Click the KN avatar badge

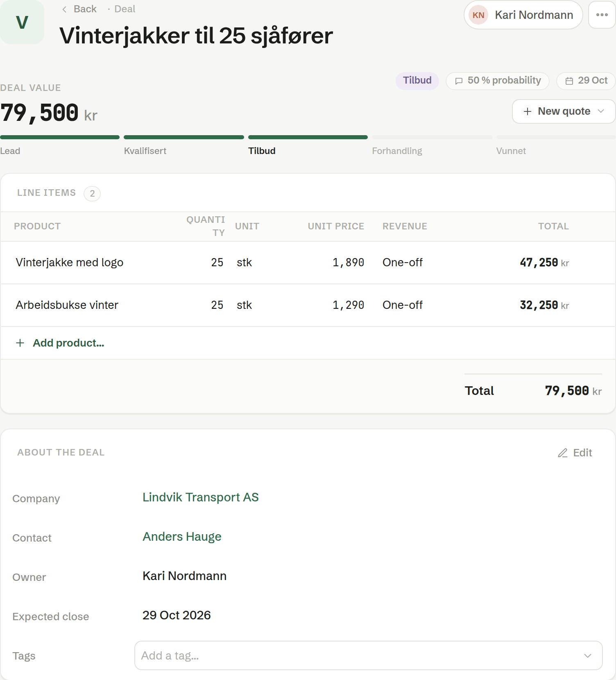478,15
